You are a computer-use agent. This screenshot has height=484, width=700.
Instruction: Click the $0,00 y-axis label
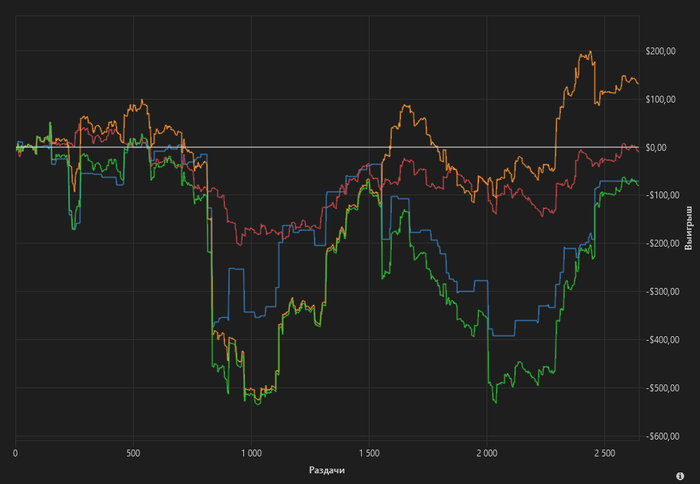(x=656, y=147)
